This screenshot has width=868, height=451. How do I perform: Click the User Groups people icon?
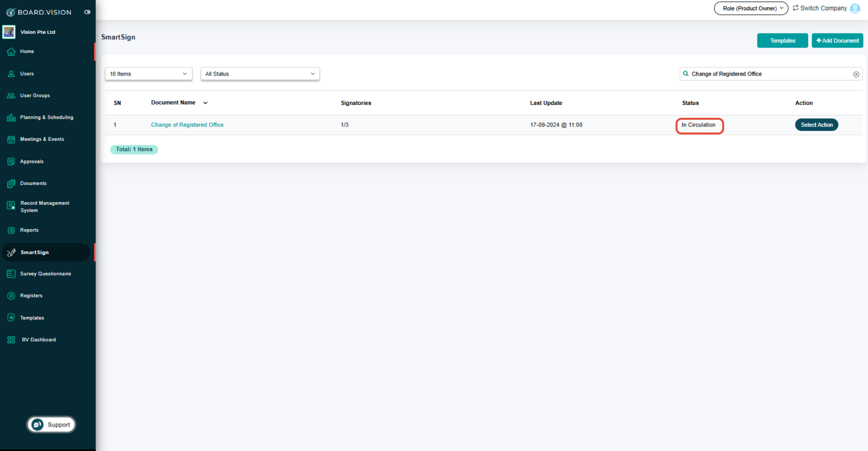coord(11,96)
